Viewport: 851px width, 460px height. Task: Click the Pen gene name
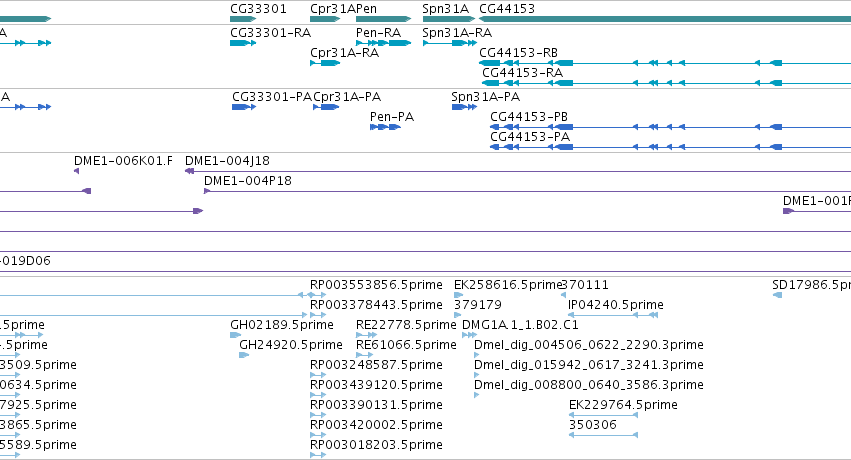[x=366, y=9]
